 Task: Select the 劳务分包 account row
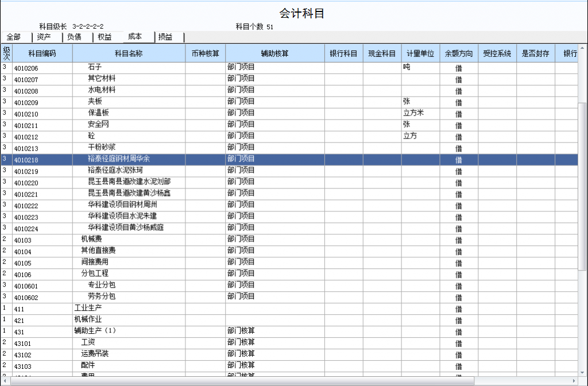pyautogui.click(x=289, y=298)
